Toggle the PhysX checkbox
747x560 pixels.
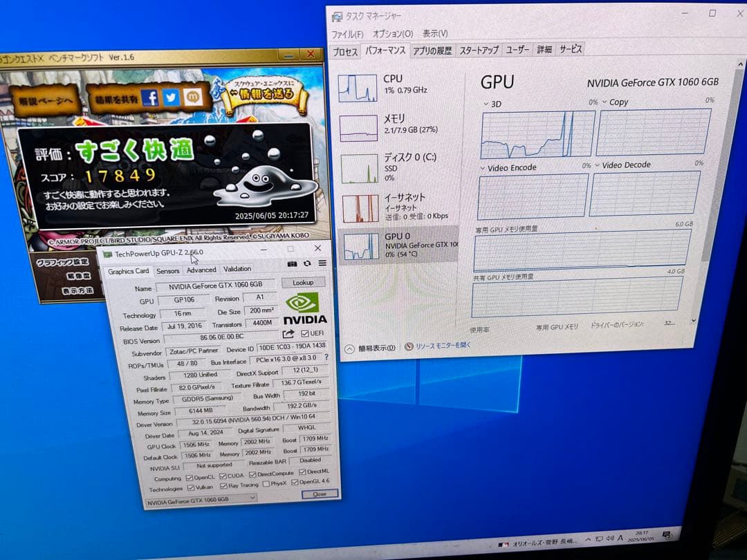(x=266, y=484)
